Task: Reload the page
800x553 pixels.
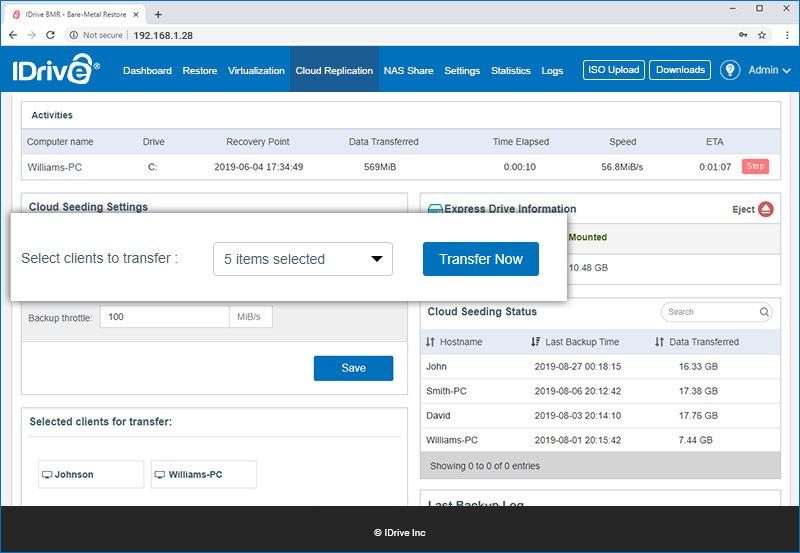Action: click(x=50, y=35)
